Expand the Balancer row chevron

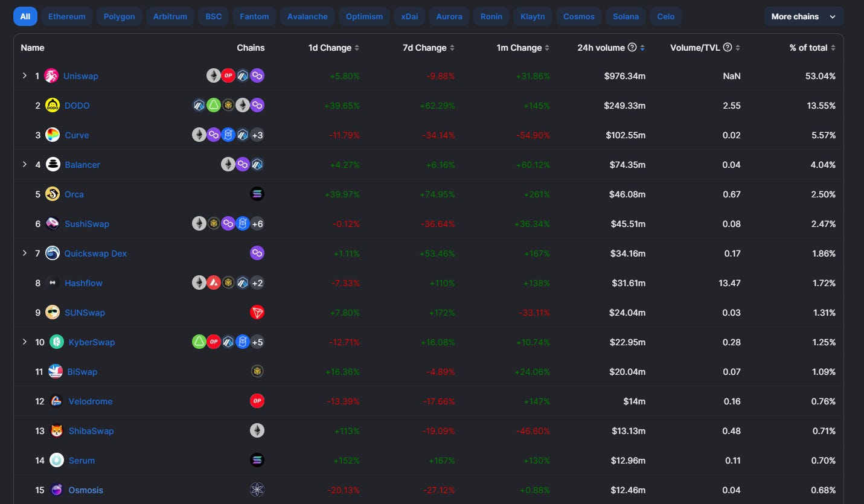point(25,164)
